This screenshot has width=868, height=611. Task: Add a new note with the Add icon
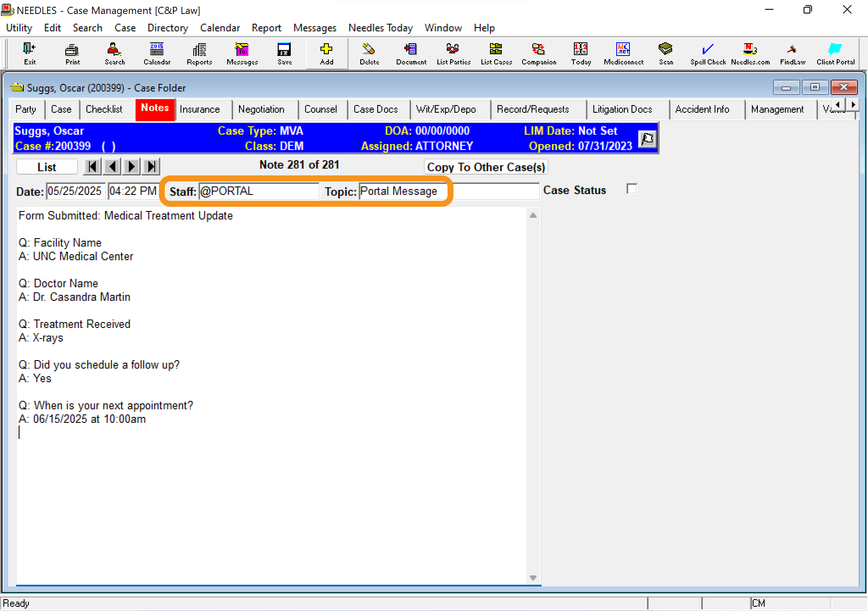click(x=327, y=53)
